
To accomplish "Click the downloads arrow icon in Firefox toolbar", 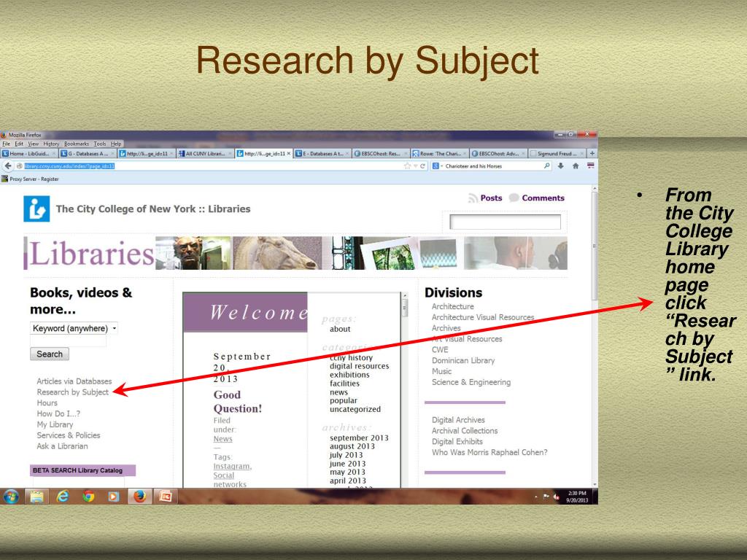I will point(561,166).
